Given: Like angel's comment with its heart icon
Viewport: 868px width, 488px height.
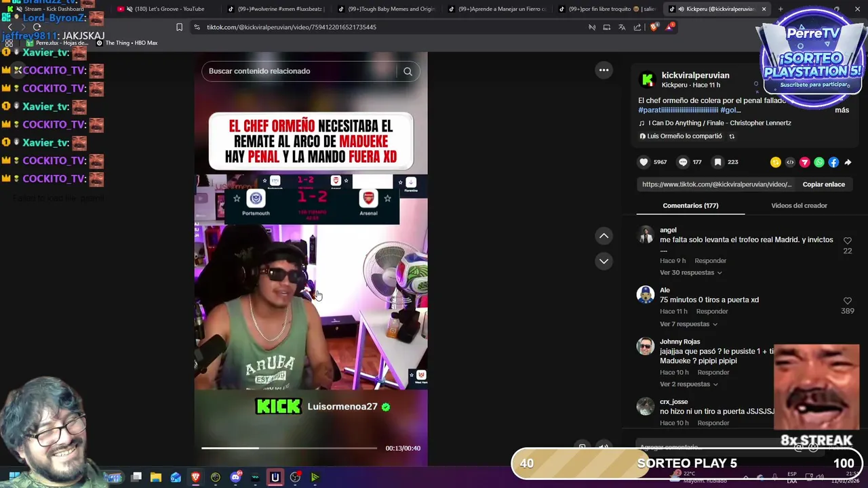Looking at the screenshot, I should click(847, 241).
